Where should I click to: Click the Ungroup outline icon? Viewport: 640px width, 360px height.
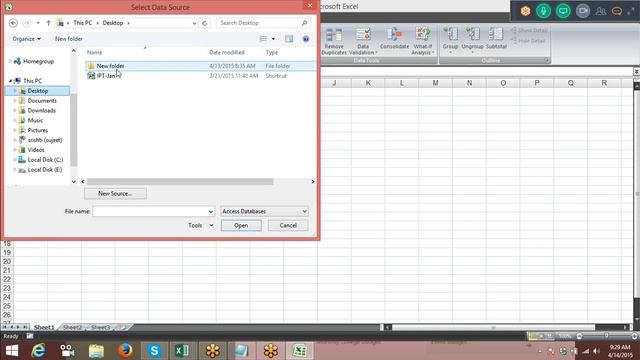[472, 40]
